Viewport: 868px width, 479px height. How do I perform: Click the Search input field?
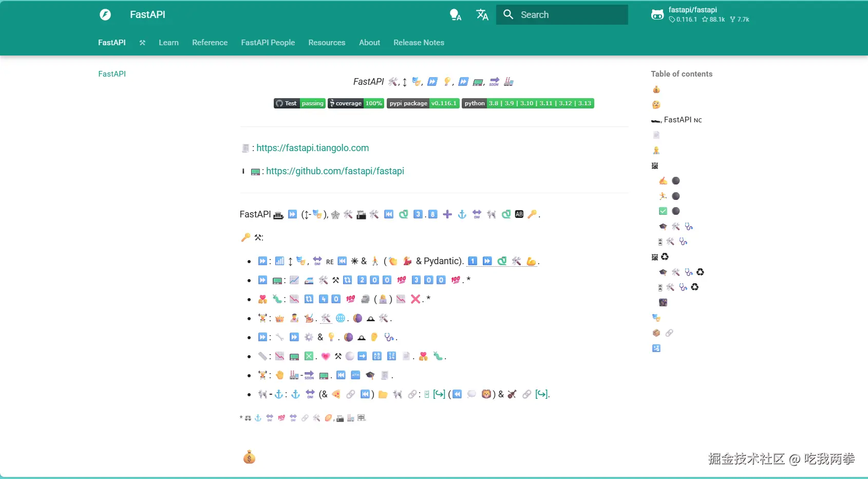[x=562, y=14]
